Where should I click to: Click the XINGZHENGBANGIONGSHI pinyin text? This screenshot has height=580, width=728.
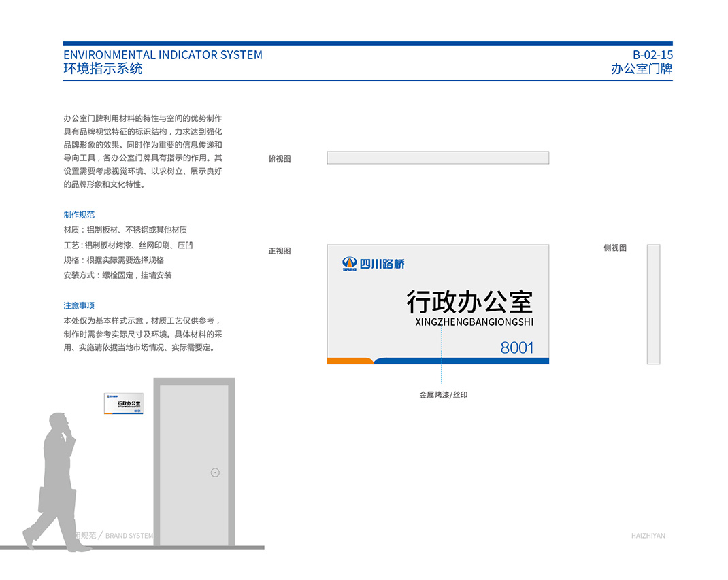[x=474, y=322]
